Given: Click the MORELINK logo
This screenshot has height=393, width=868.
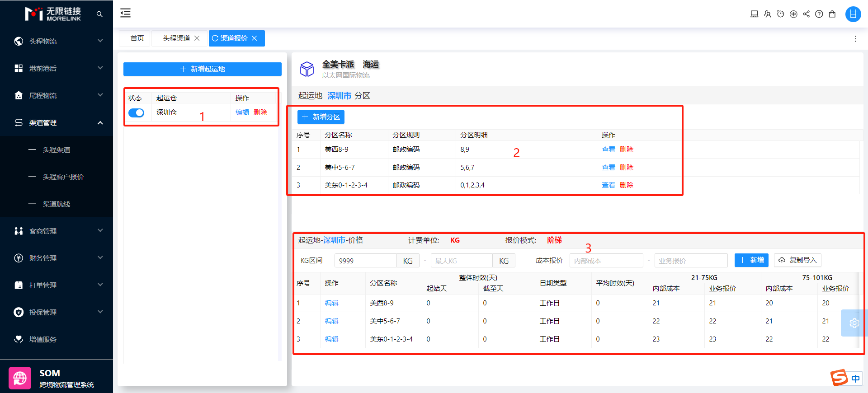Looking at the screenshot, I should pos(53,14).
